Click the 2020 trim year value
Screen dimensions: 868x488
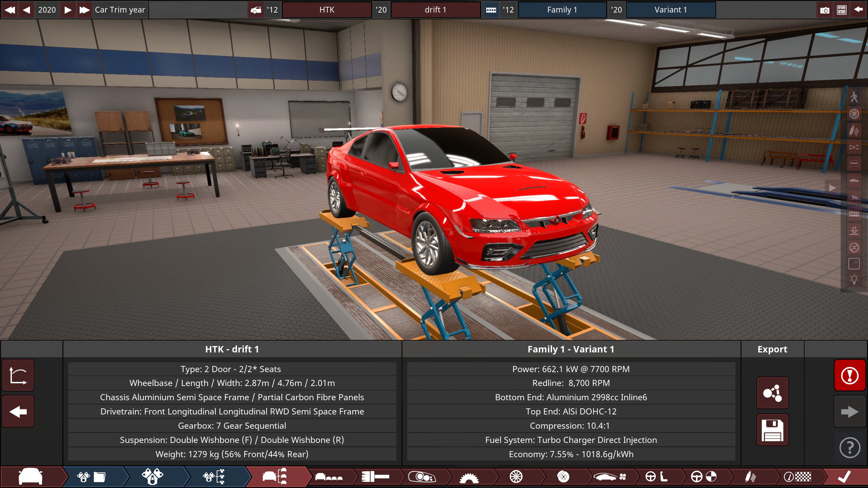tap(47, 10)
